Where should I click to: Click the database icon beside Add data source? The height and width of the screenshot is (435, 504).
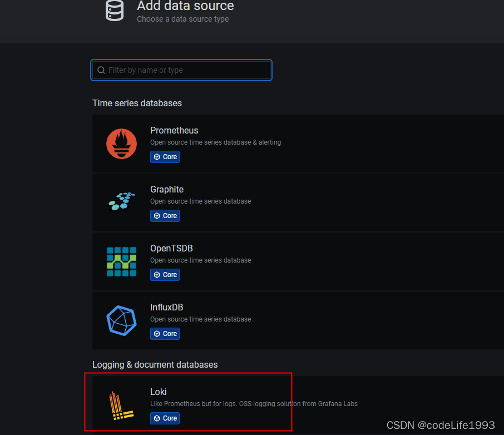click(x=115, y=10)
